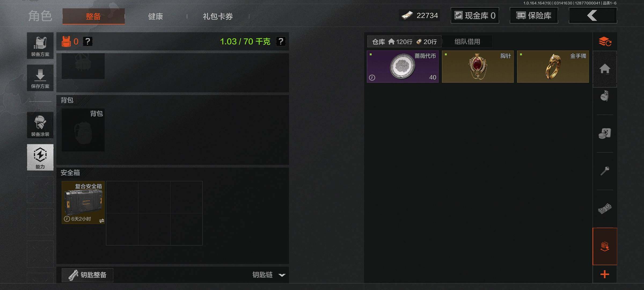Select the 能力 ability icon
This screenshot has height=290, width=644.
pos(40,157)
